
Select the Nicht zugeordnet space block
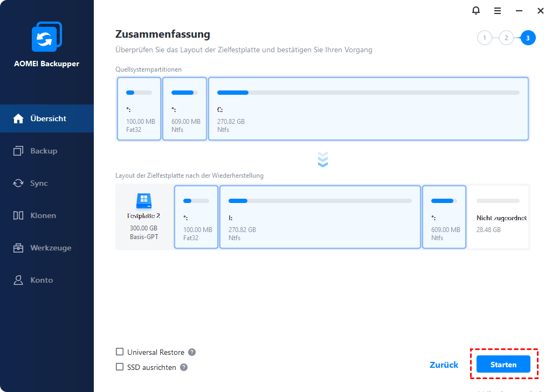(x=498, y=217)
